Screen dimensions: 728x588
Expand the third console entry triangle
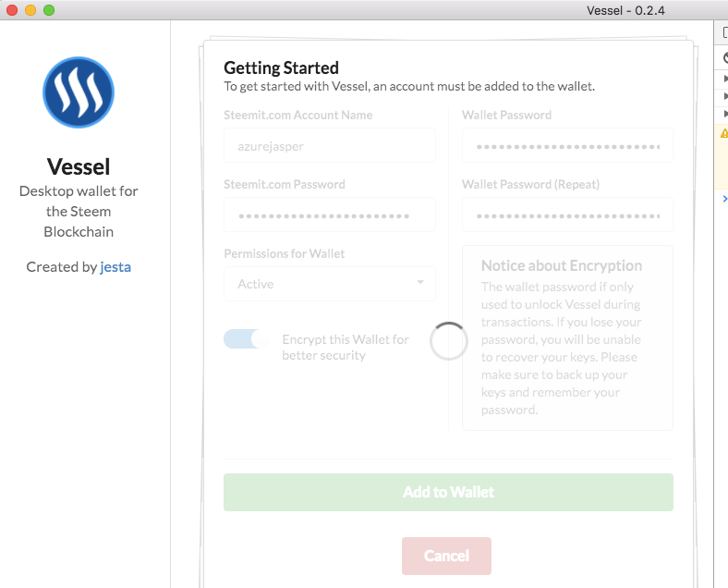725,114
